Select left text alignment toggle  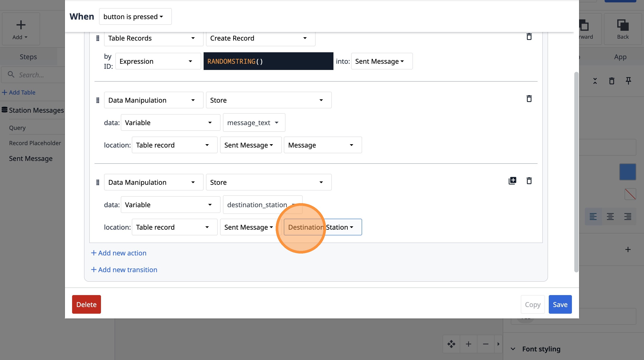[593, 217]
